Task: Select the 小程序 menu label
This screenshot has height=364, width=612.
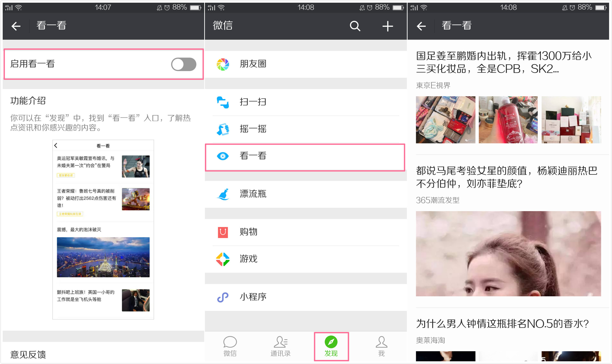Action: tap(253, 297)
